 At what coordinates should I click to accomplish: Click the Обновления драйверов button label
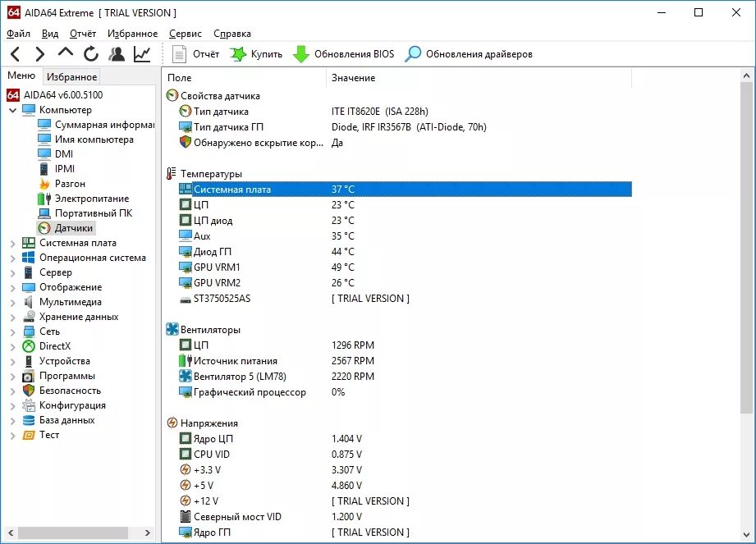pos(479,54)
